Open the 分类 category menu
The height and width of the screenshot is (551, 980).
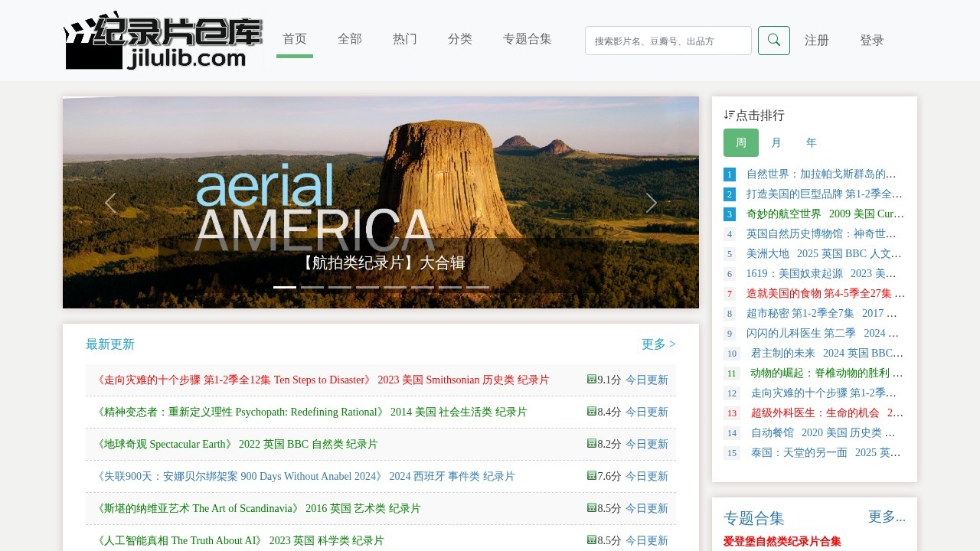point(459,39)
